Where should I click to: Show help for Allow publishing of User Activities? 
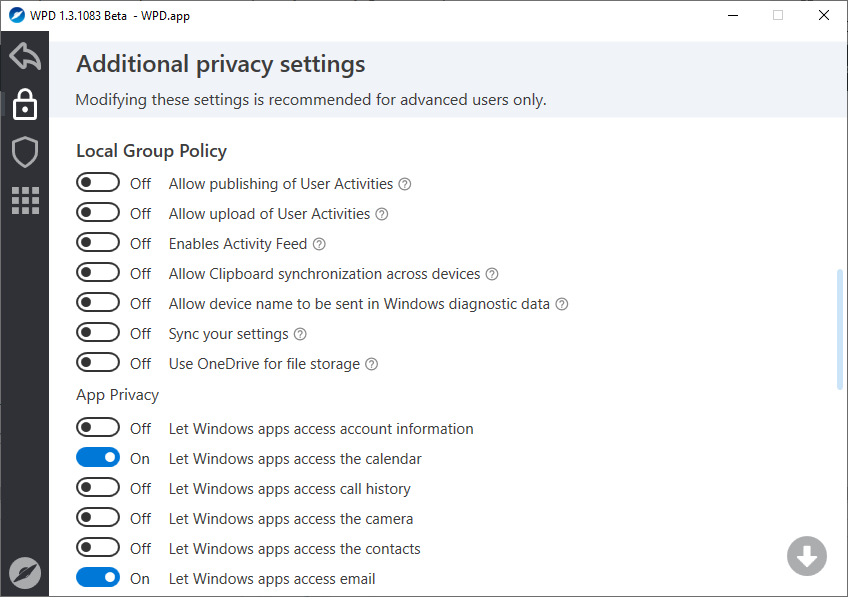pyautogui.click(x=405, y=184)
